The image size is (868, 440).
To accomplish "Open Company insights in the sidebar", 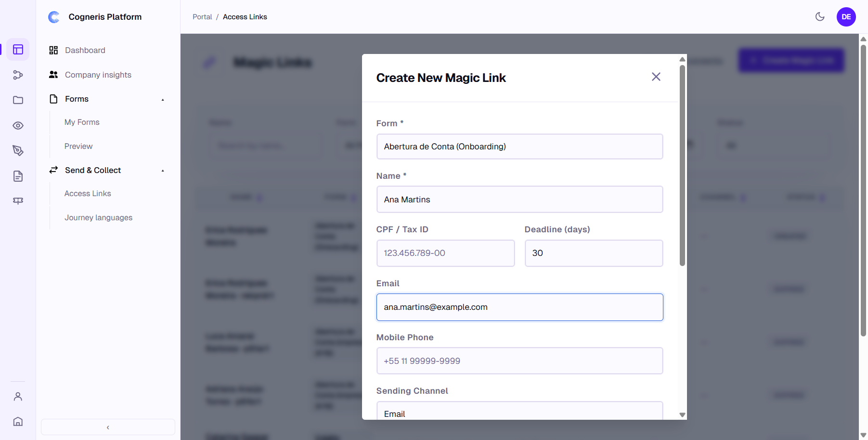I will pos(98,75).
